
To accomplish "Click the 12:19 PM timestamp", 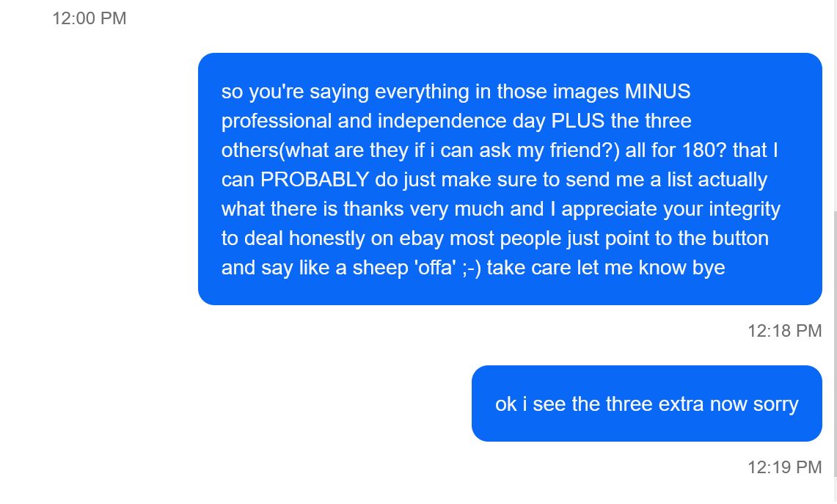I will [x=784, y=467].
